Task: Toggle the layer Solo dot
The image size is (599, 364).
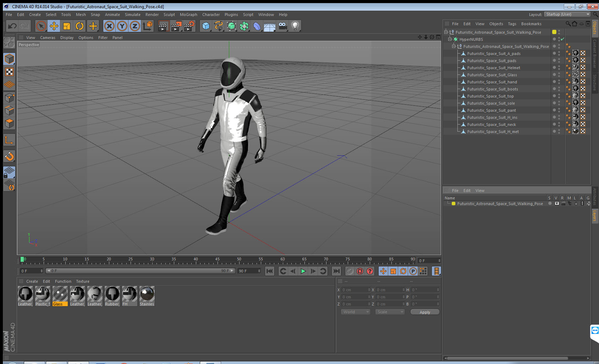Action: coord(550,204)
